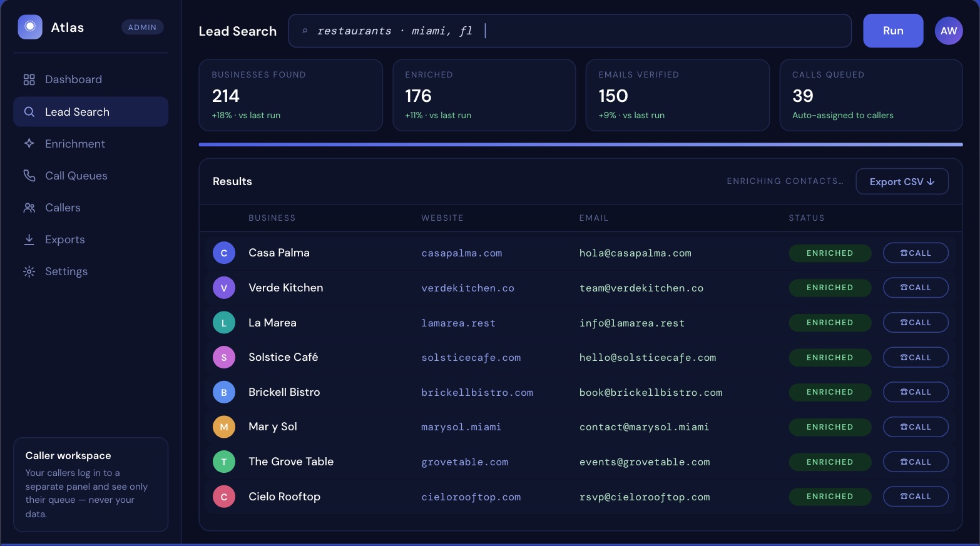Call Cielo Rooftop
Image resolution: width=980 pixels, height=546 pixels.
[x=916, y=497]
